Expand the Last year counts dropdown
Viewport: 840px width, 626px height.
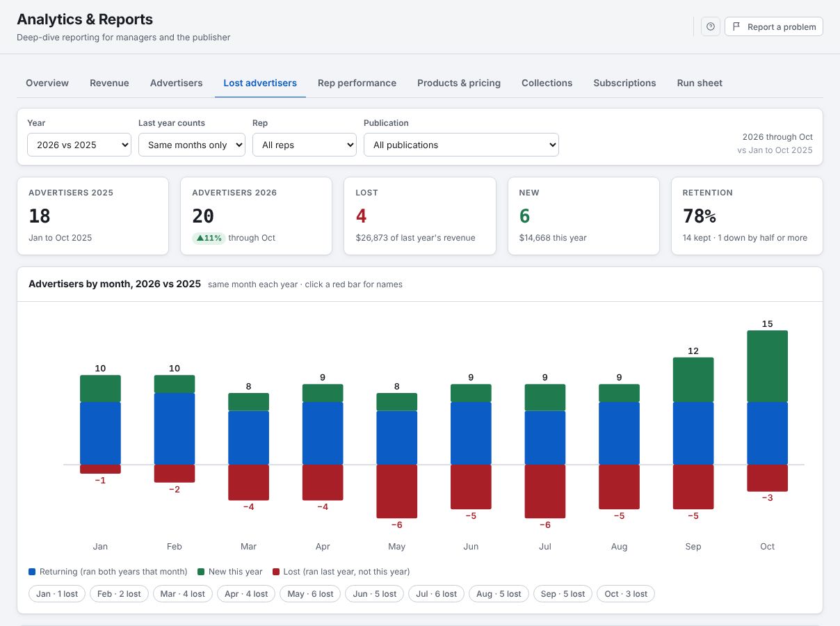tap(192, 145)
